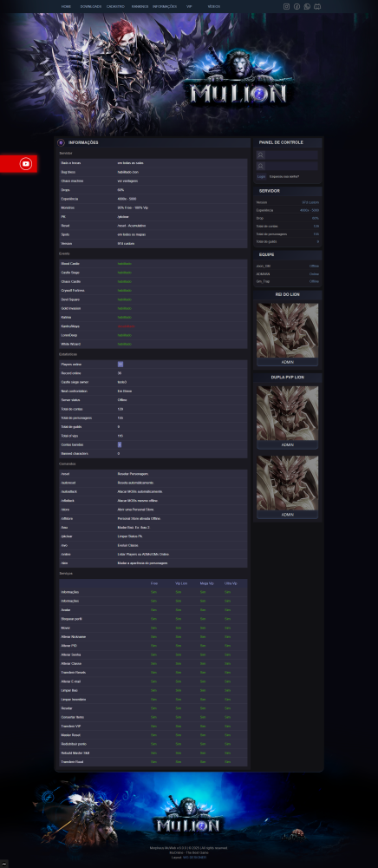Screen dimensions: 378x868
Task: Click the first DUPLA PVP LION image
Action: tap(287, 413)
